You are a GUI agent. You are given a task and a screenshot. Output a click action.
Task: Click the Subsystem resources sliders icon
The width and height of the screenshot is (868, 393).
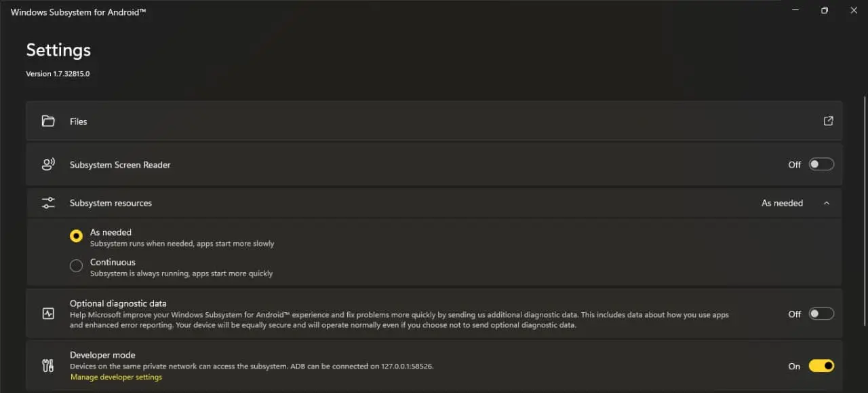(48, 203)
